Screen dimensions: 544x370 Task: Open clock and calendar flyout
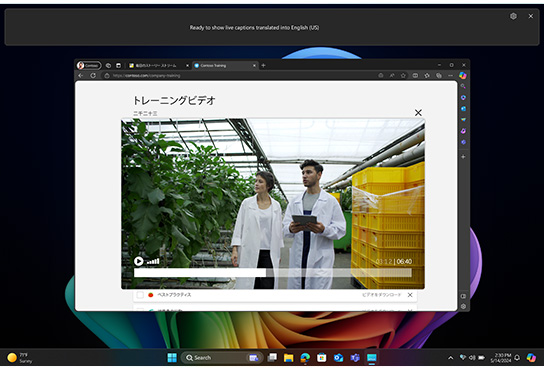501,358
